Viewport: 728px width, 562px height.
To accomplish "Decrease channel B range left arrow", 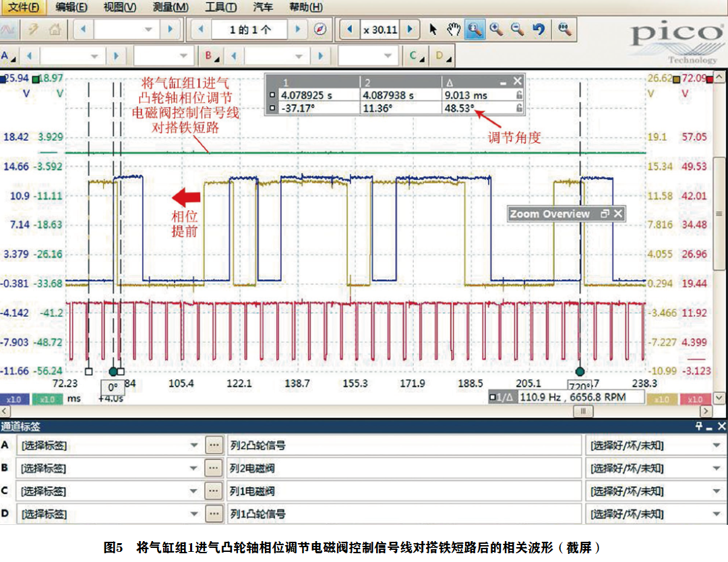I will coord(233,56).
